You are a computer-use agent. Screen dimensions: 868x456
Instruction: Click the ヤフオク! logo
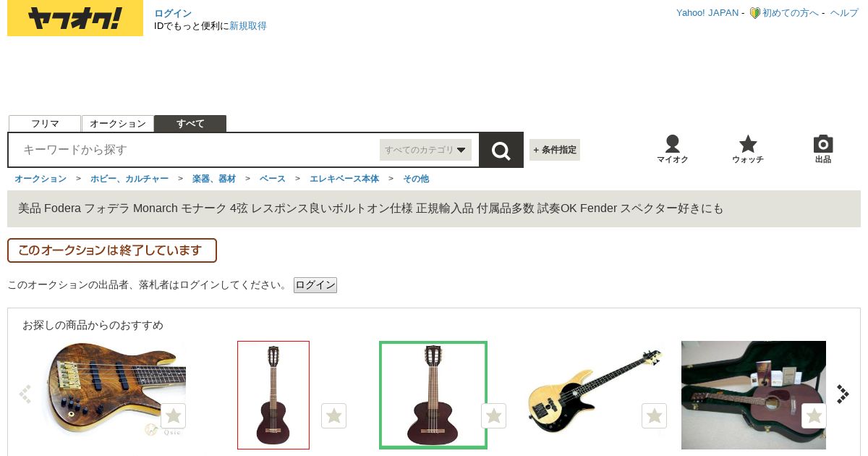point(75,18)
